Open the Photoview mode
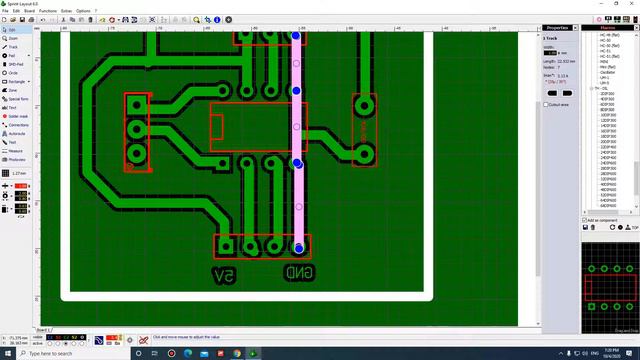The height and width of the screenshot is (360, 640). click(16, 160)
